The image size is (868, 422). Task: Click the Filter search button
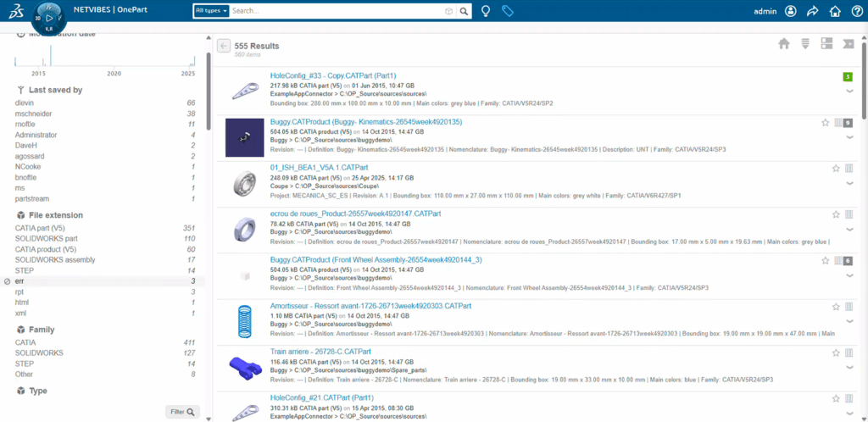coord(183,412)
